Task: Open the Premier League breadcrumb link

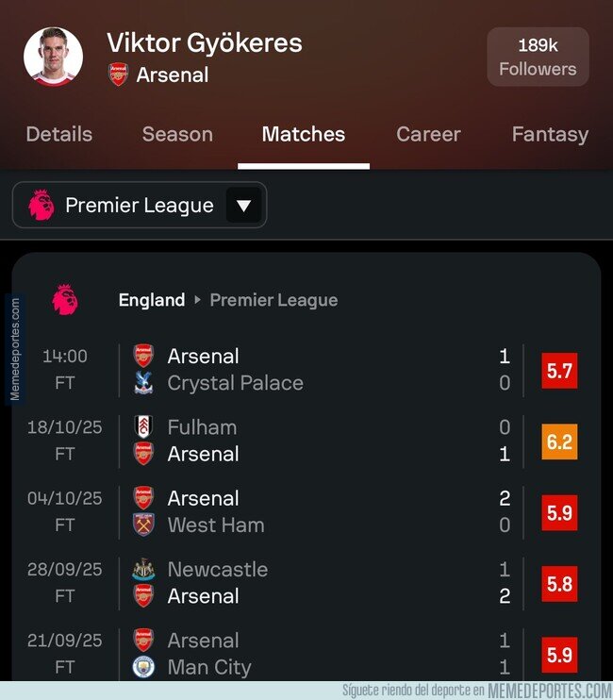Action: tap(273, 300)
